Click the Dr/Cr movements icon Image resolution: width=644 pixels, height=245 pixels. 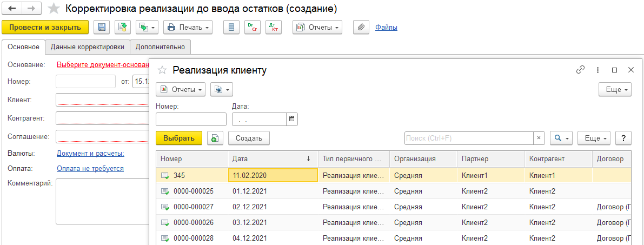253,27
